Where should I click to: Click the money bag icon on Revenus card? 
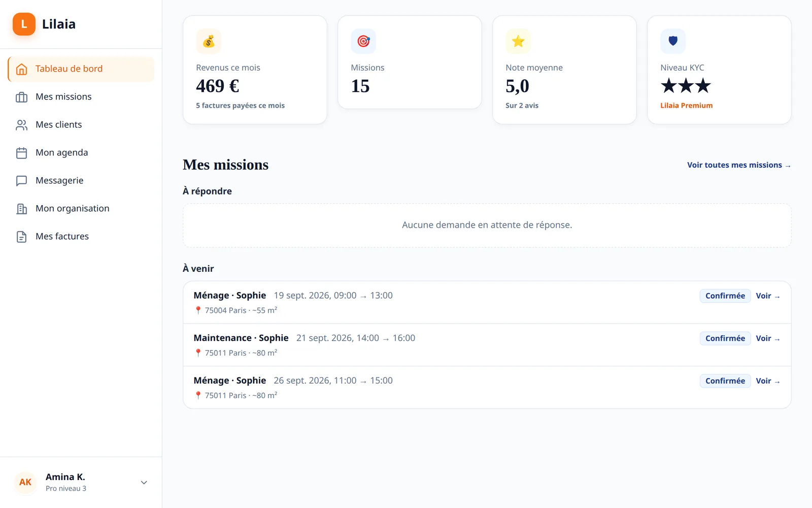(209, 41)
